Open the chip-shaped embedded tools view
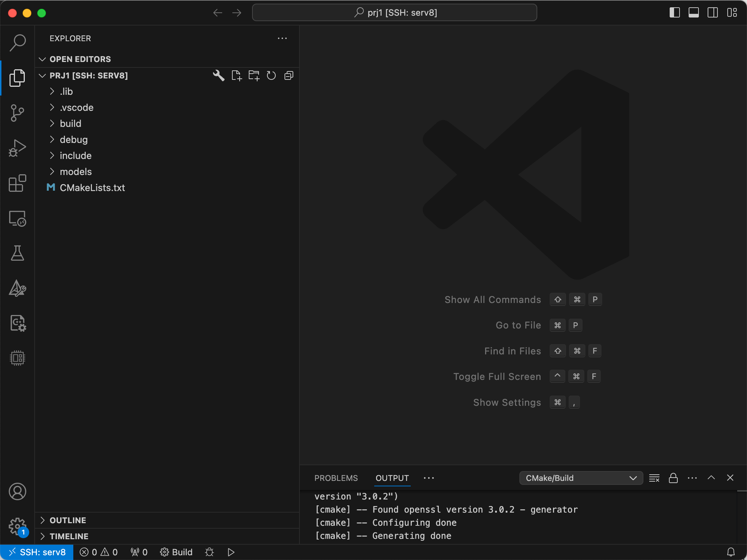This screenshot has width=747, height=560. click(17, 358)
